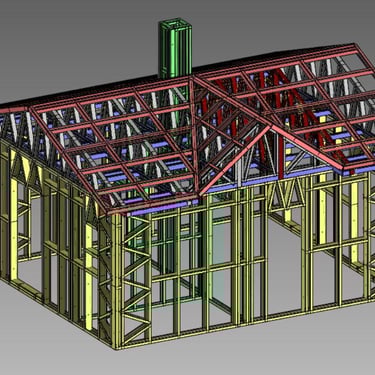Select the green chimney shaft above the roof

175,49
